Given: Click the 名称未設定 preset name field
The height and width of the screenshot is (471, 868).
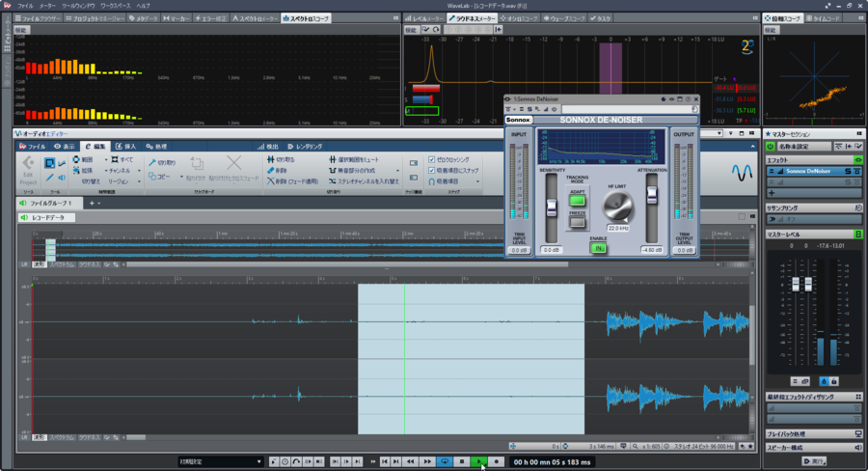Looking at the screenshot, I should 804,147.
